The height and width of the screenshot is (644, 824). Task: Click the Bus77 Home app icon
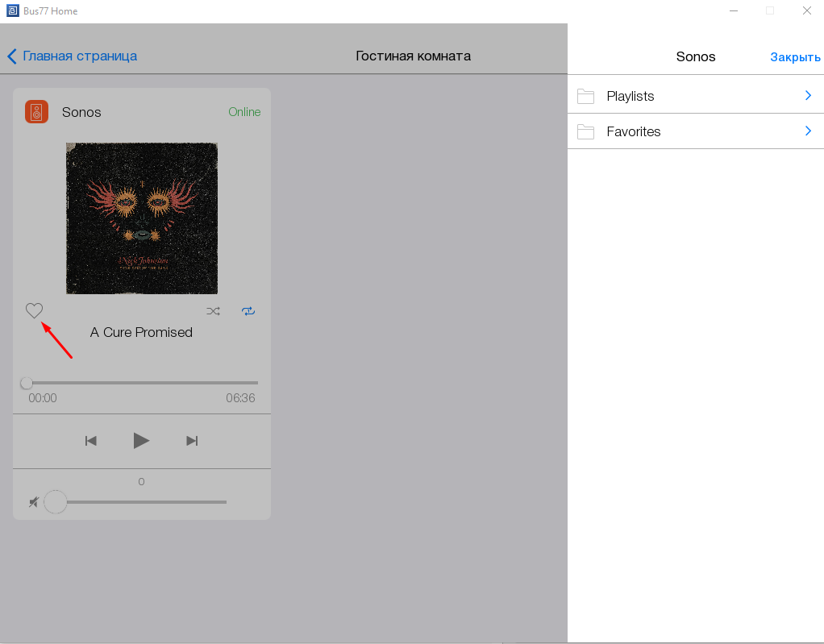pos(12,11)
